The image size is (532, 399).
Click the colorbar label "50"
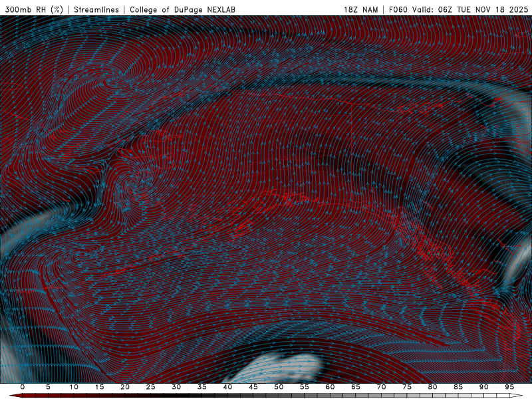(279, 387)
